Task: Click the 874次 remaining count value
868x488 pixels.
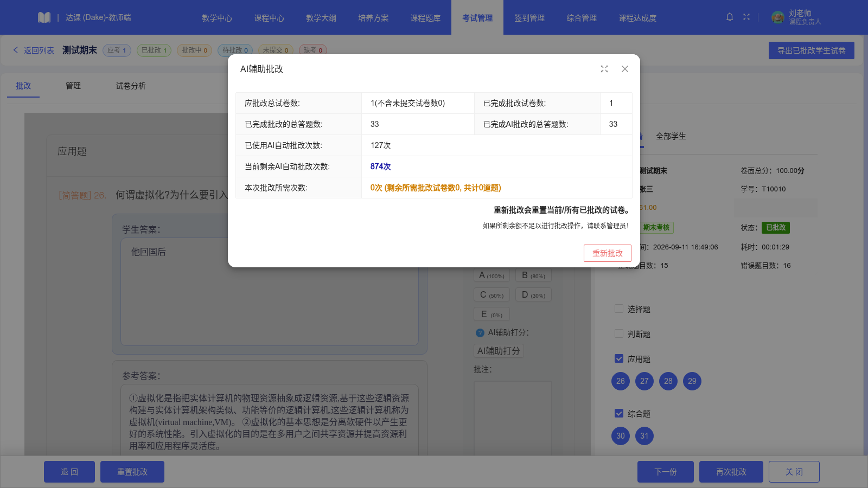Action: click(380, 166)
